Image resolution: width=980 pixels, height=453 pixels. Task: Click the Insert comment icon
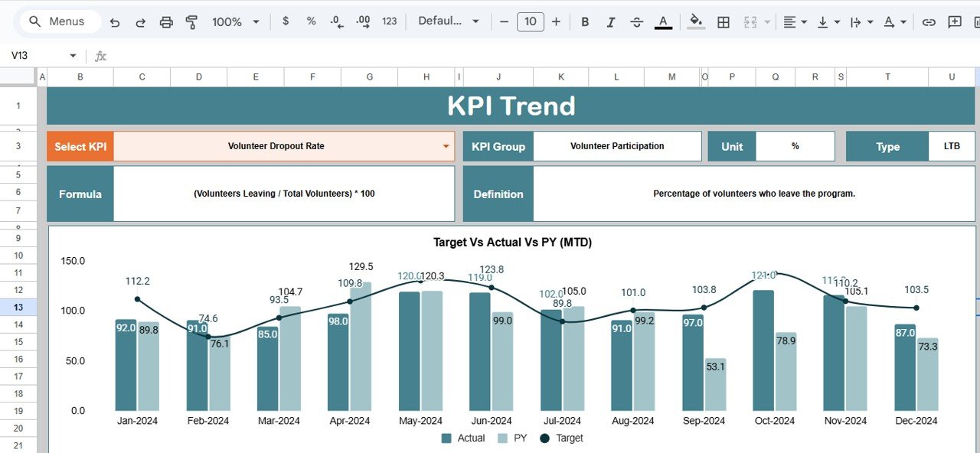tap(954, 21)
